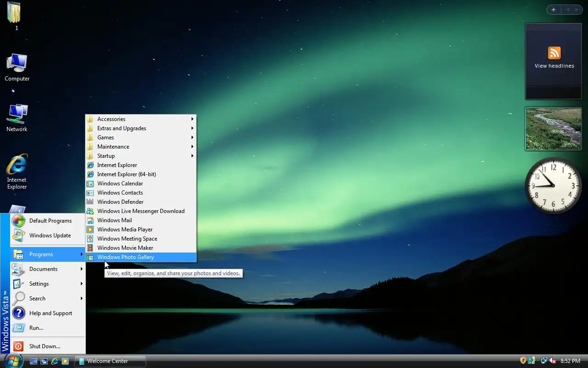The height and width of the screenshot is (368, 588).
Task: Launch Internet Explorer (64-bit) from Programs menu
Action: pyautogui.click(x=141, y=174)
